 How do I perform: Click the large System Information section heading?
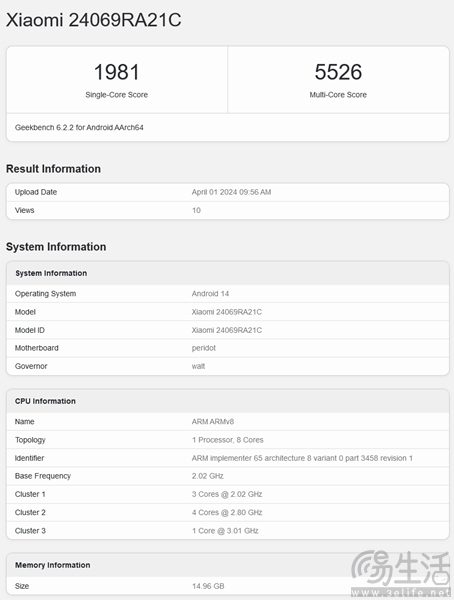tap(56, 247)
